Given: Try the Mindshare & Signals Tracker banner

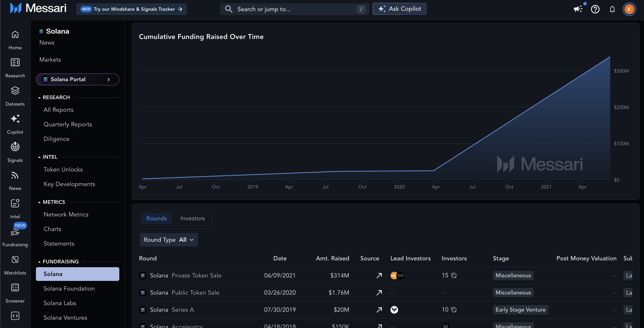Looking at the screenshot, I should (131, 9).
